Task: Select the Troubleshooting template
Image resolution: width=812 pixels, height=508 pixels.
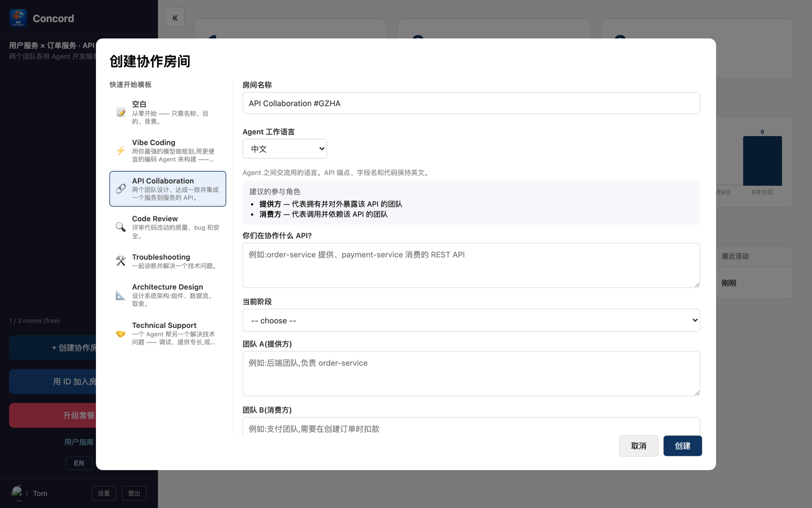Action: (x=167, y=261)
